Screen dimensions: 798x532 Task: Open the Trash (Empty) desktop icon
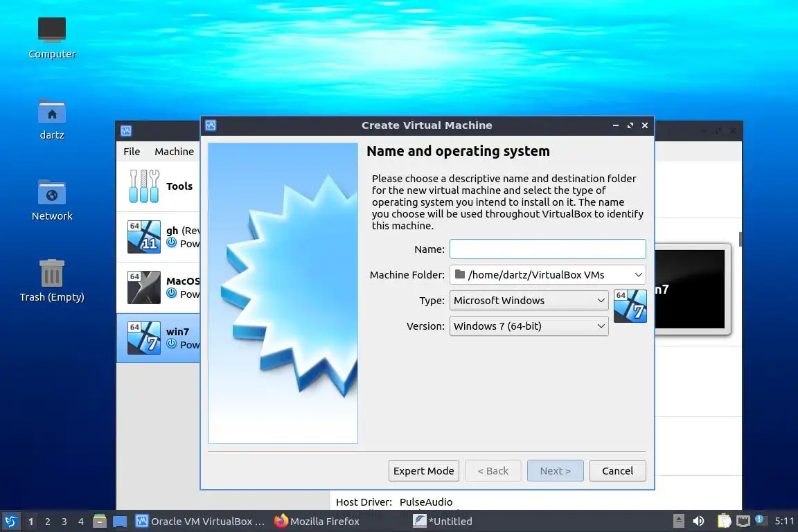click(x=52, y=281)
